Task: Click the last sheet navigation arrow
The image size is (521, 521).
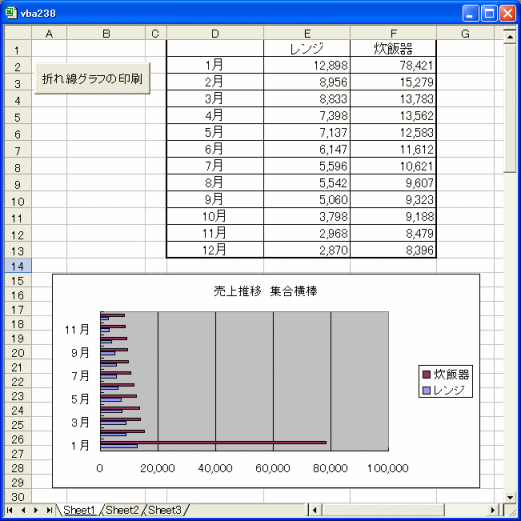Action: click(x=49, y=510)
